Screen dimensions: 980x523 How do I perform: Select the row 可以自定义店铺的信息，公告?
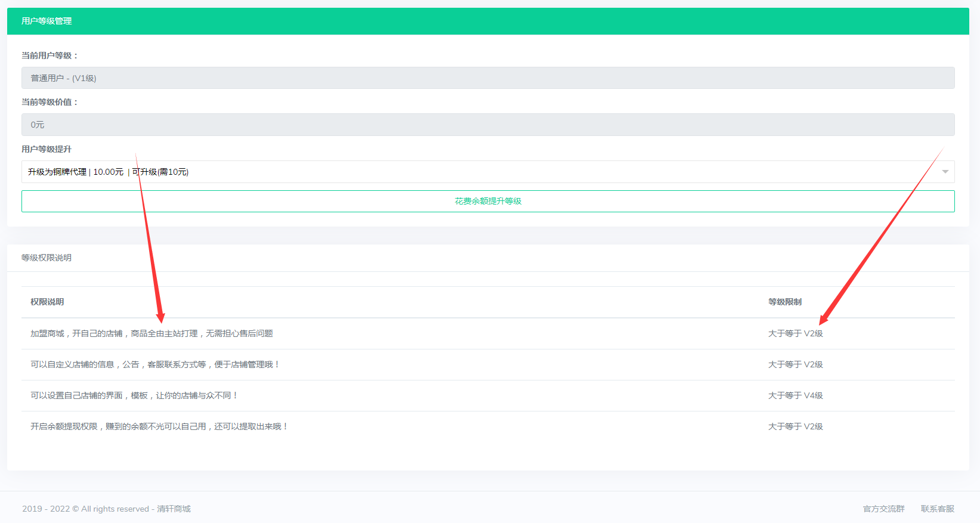coord(488,364)
